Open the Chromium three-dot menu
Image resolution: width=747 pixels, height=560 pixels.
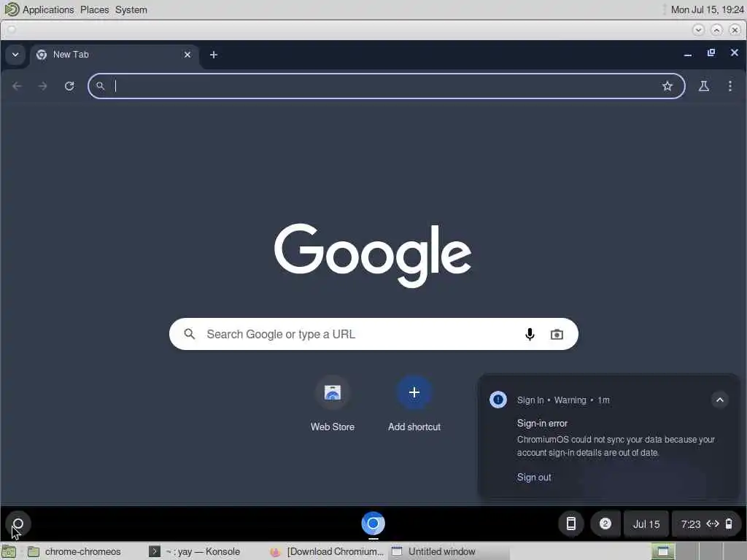pyautogui.click(x=729, y=86)
